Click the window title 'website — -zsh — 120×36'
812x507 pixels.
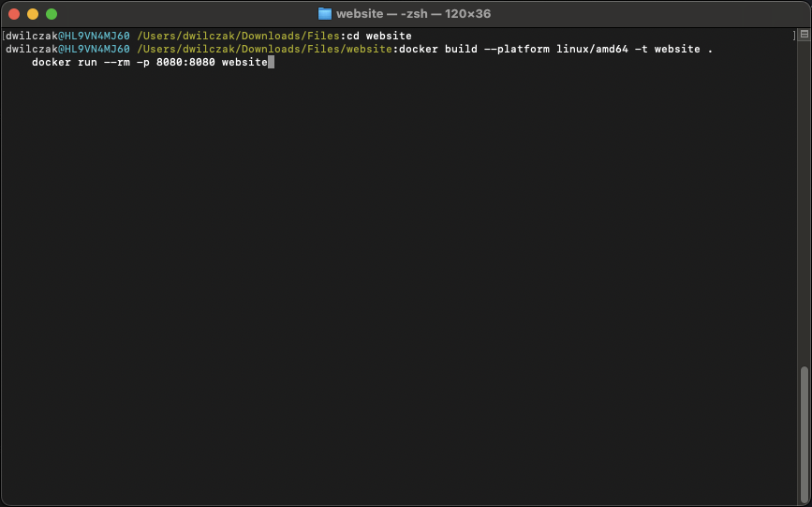(x=413, y=14)
